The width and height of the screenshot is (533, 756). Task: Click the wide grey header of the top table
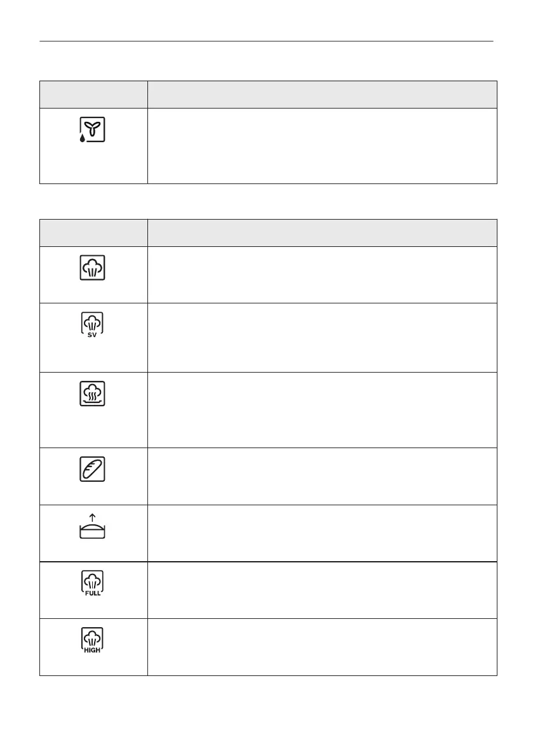[322, 95]
